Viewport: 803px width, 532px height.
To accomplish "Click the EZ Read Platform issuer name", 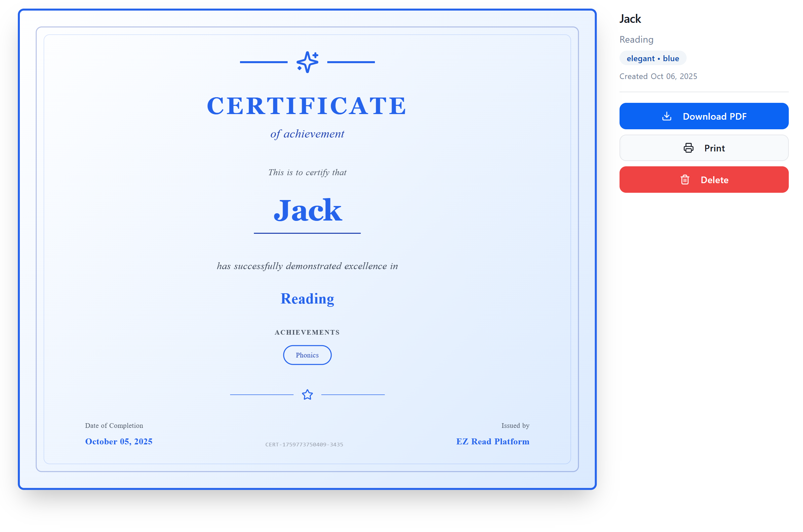I will (x=492, y=441).
